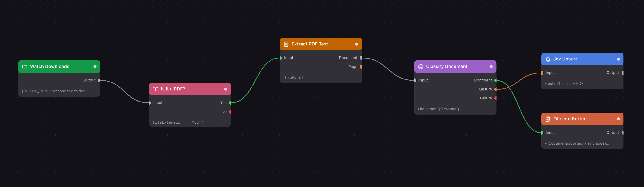Screen dimensions: 644x187
Task: Select the Classify Document node title
Action: click(446, 67)
